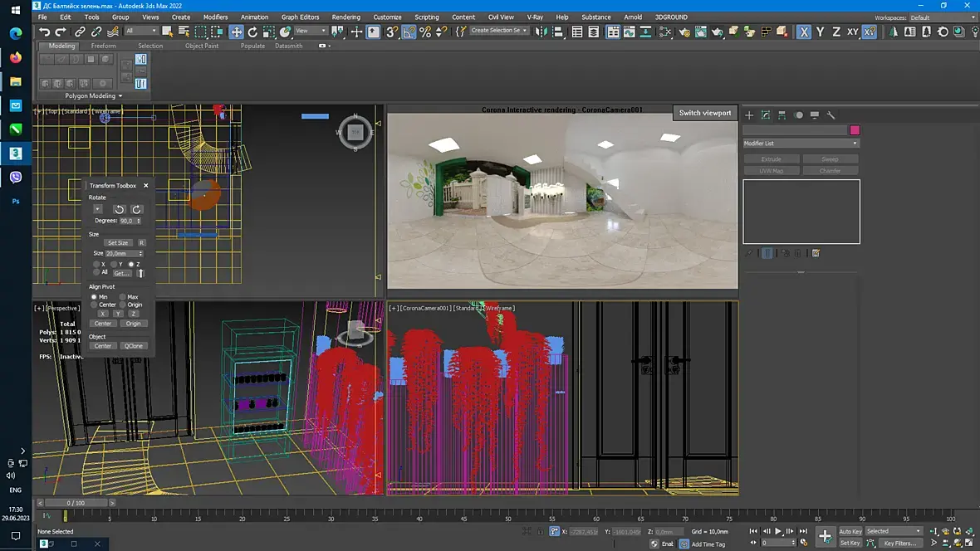This screenshot has height=551, width=980.
Task: Rotate counter-clockwise in Transform Toolbox
Action: pos(119,210)
